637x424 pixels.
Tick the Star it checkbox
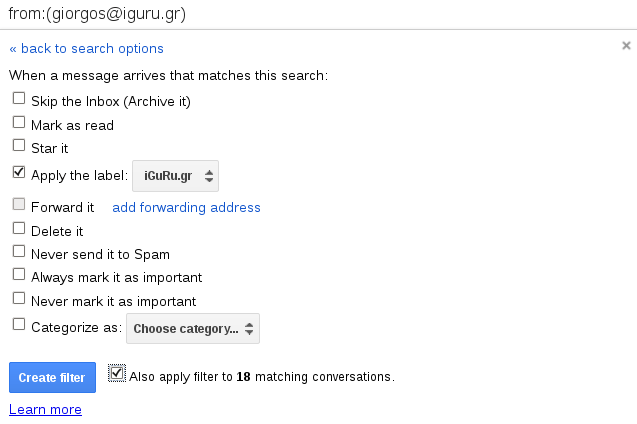(x=19, y=147)
